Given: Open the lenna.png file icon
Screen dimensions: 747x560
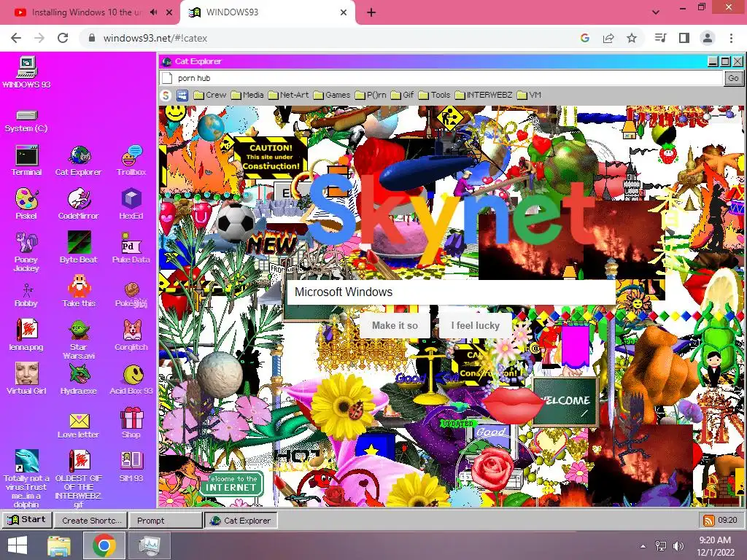Looking at the screenshot, I should click(x=26, y=335).
